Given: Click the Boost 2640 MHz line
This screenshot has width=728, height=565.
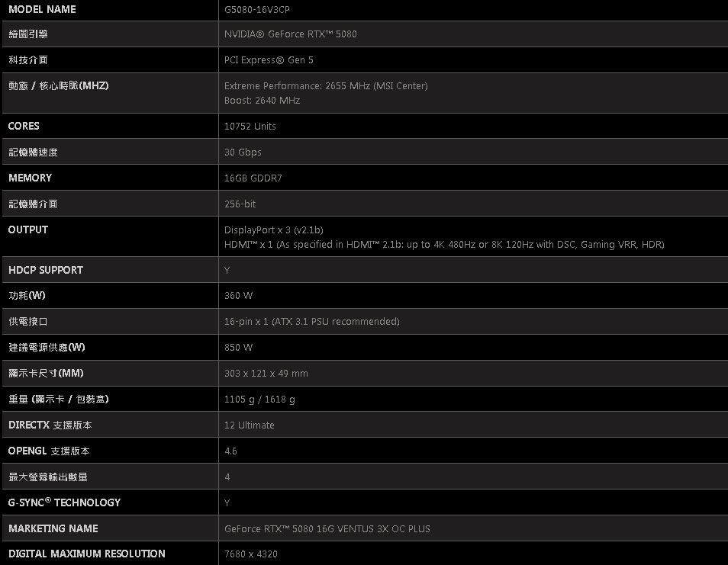Looking at the screenshot, I should (x=262, y=101).
